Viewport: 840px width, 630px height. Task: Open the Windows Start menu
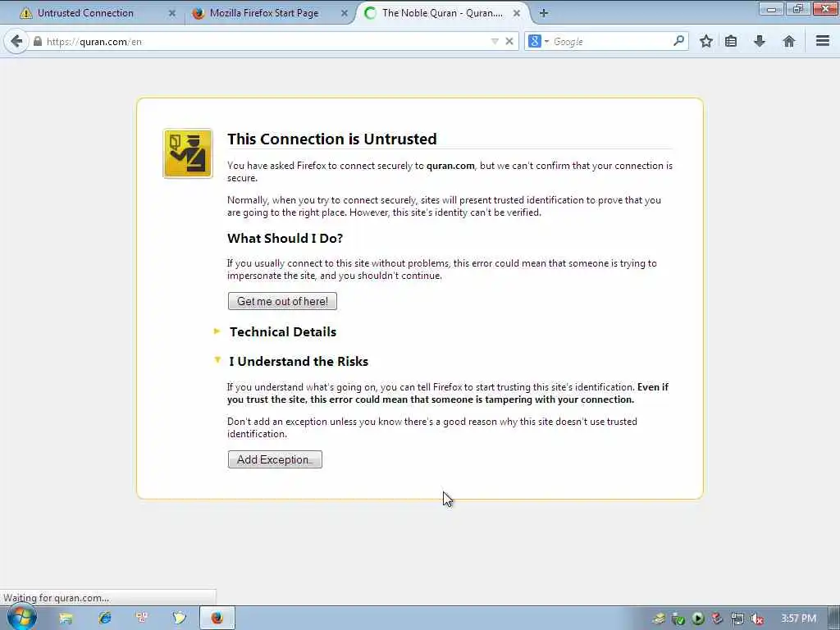pos(21,618)
